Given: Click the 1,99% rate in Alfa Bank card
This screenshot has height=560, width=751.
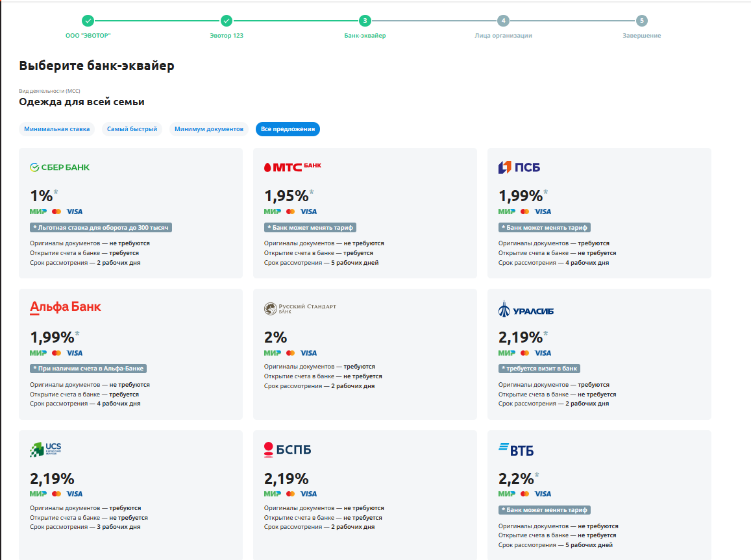Looking at the screenshot, I should tap(52, 337).
